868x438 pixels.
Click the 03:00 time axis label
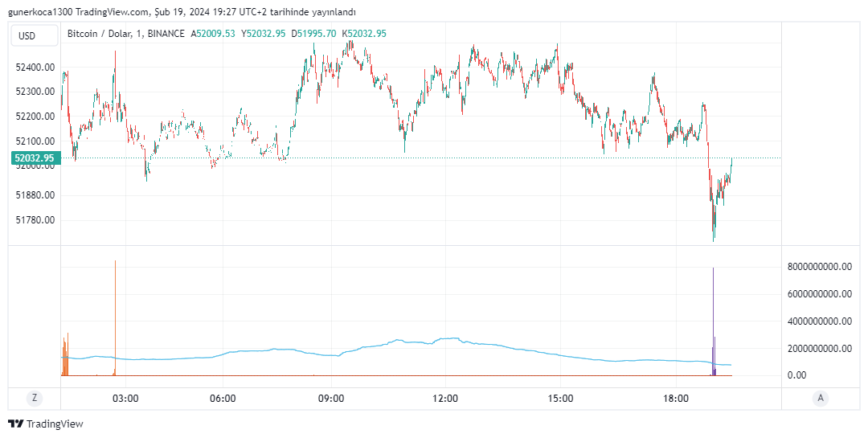pos(126,398)
